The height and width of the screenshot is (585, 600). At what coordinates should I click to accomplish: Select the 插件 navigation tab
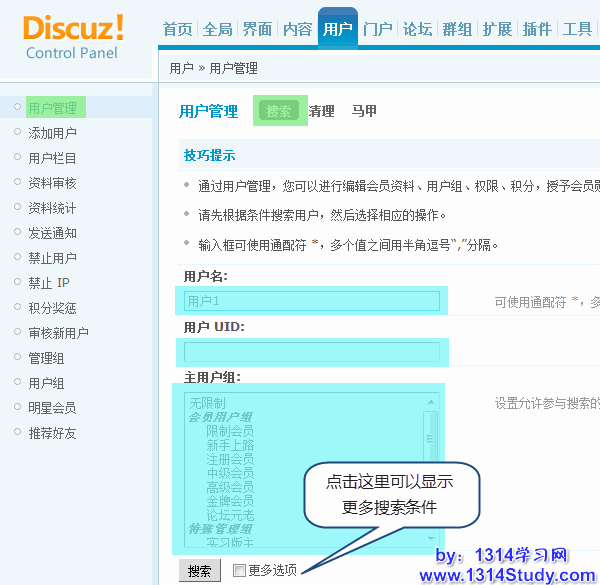537,29
